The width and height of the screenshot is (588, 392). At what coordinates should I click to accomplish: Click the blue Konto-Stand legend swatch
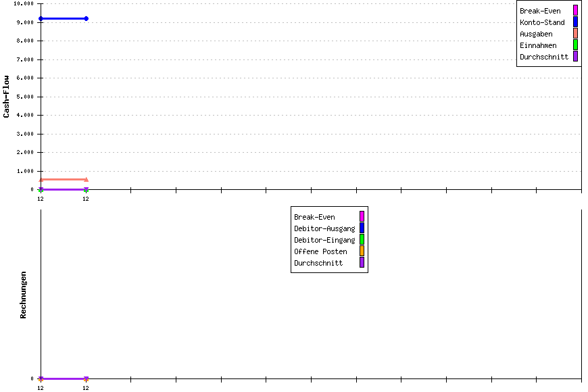pos(575,22)
